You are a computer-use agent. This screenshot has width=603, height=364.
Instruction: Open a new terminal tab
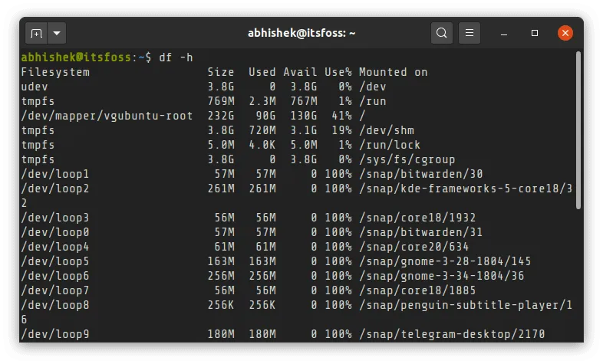pos(36,34)
